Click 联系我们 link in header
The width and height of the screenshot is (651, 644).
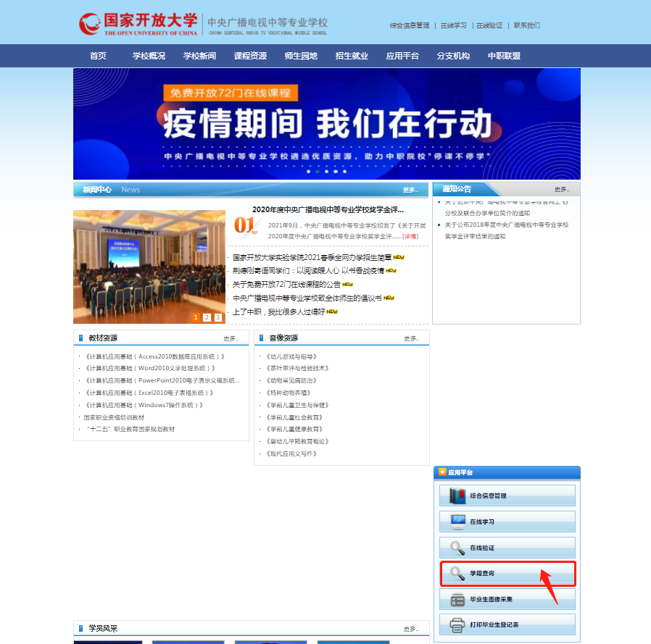coord(526,25)
